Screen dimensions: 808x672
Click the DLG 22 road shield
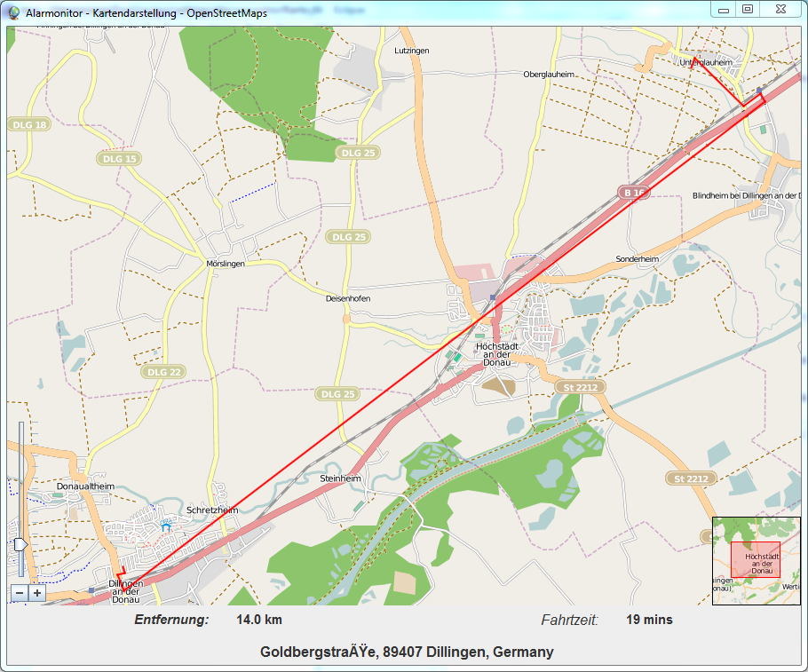click(164, 372)
